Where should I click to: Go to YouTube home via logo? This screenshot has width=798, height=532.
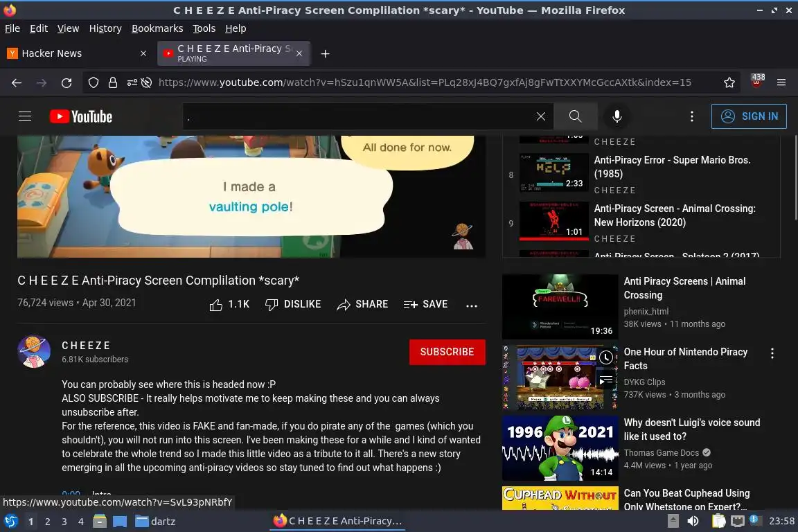point(81,116)
